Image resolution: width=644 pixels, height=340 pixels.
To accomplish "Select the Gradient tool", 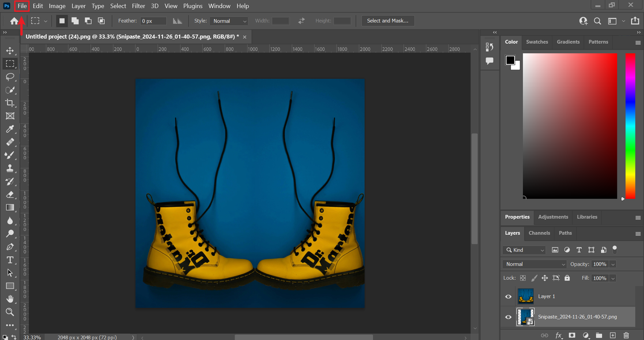I will click(x=10, y=207).
